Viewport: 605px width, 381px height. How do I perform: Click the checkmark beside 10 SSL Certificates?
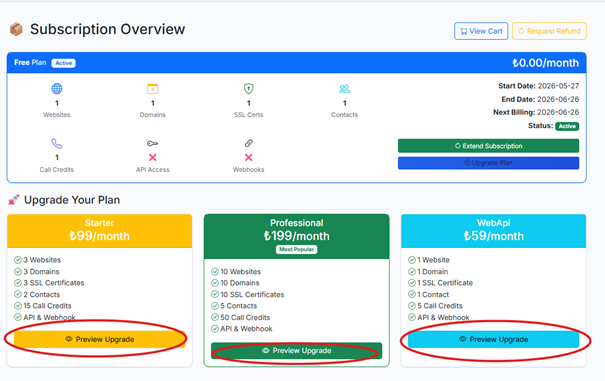215,294
